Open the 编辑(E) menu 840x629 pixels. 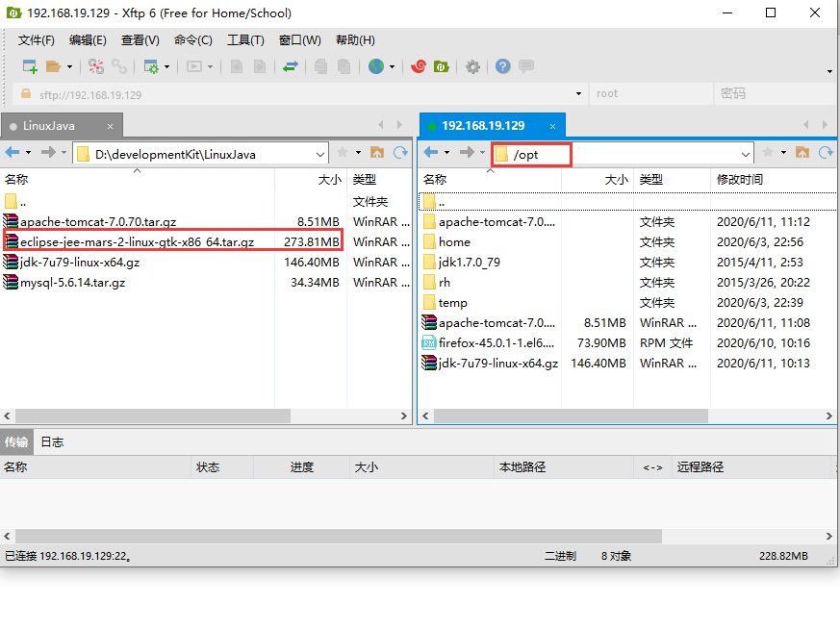88,40
